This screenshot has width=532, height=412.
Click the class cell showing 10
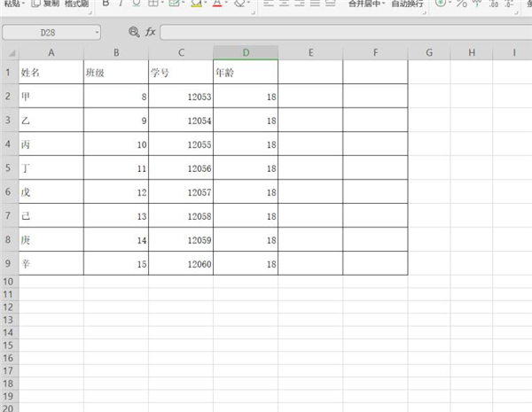(x=116, y=144)
